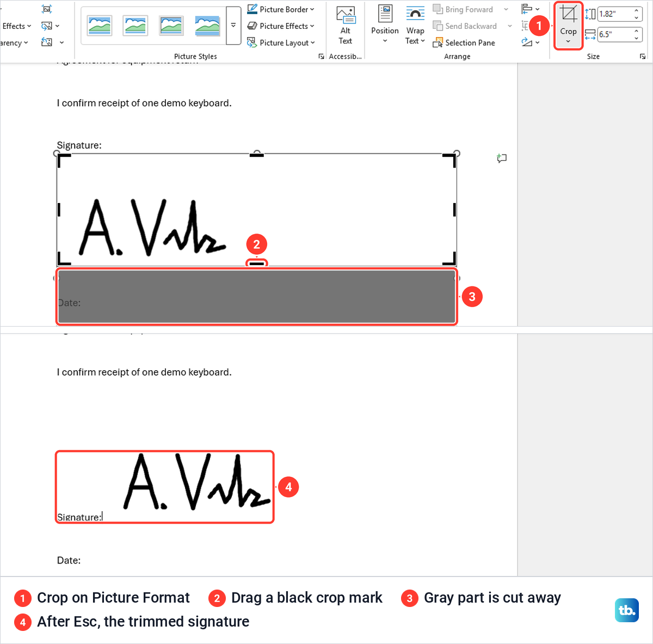653x644 pixels.
Task: Click the bottom-center black crop handle
Action: [x=257, y=264]
